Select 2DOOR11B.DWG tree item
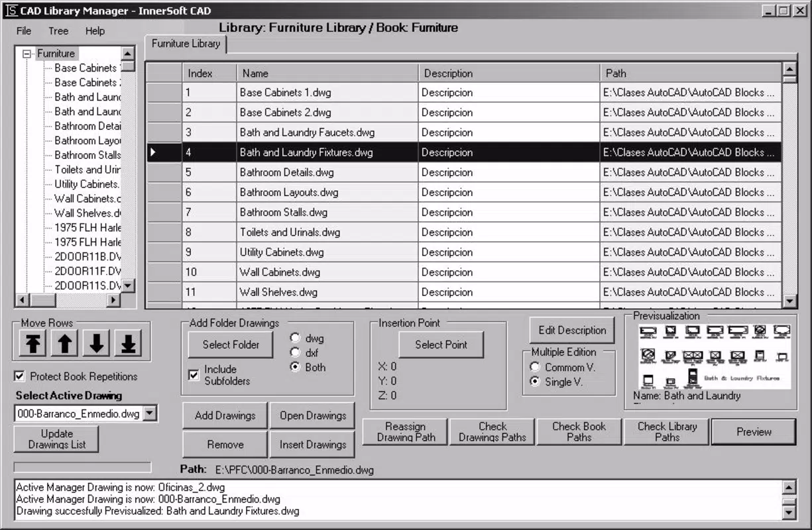Viewport: 812px width, 530px height. point(87,256)
